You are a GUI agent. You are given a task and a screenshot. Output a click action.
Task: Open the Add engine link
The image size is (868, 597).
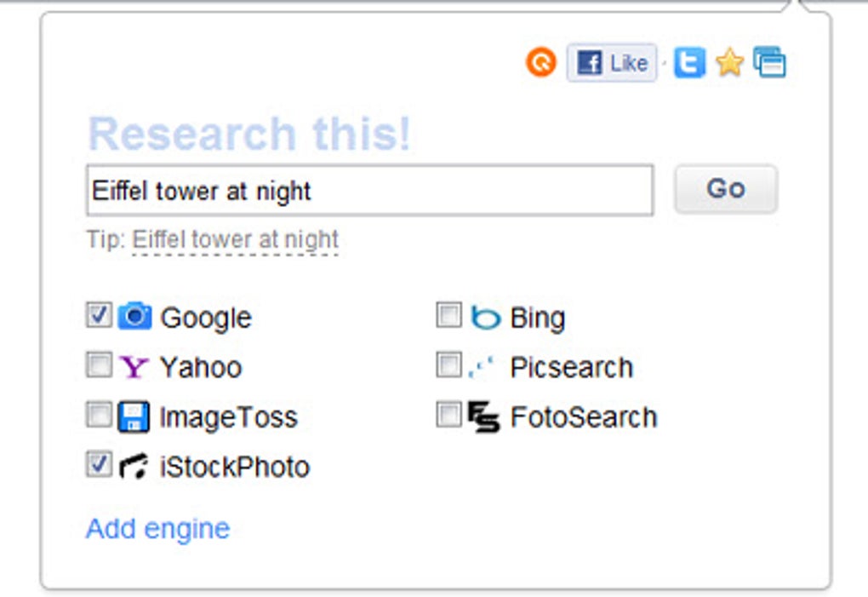point(157,528)
